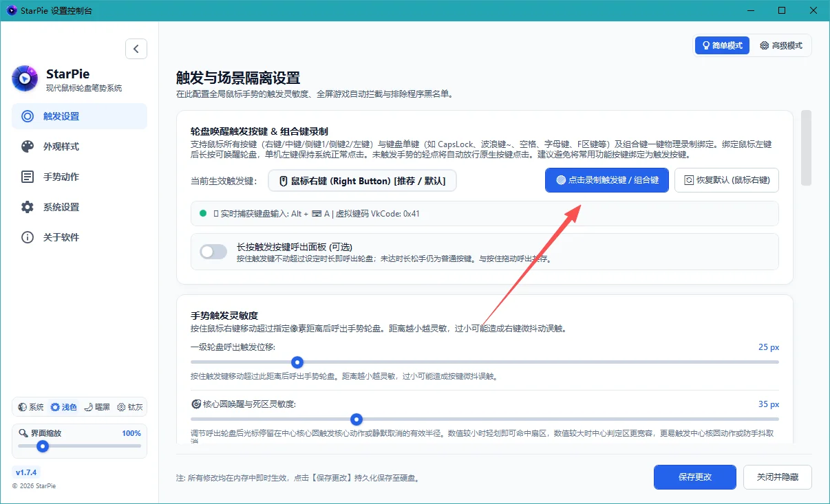Click the StarPie title bar app icon
The width and height of the screenshot is (830, 504).
click(x=11, y=10)
